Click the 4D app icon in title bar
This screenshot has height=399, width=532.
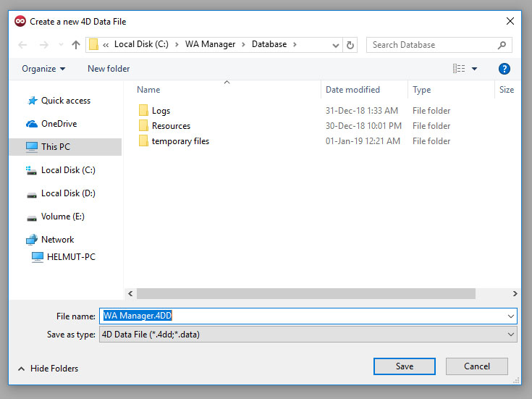tap(20, 22)
